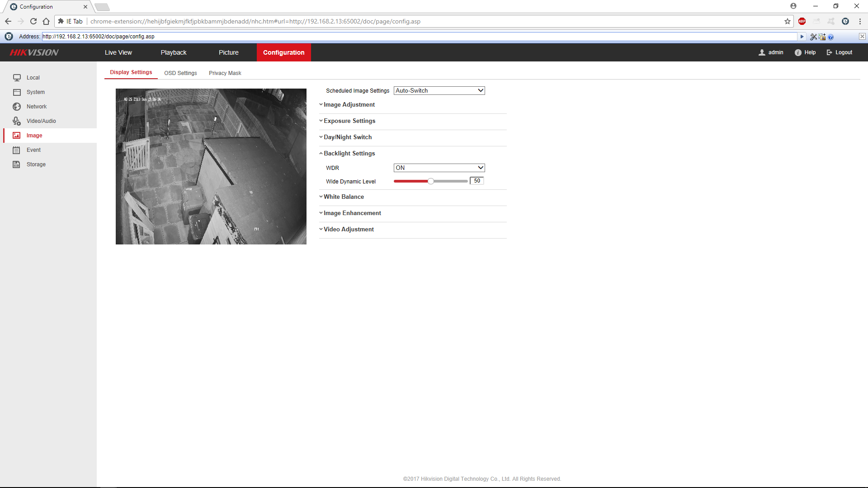Viewport: 868px width, 488px height.
Task: Click the Wide Dynamic Level value field
Action: [477, 181]
